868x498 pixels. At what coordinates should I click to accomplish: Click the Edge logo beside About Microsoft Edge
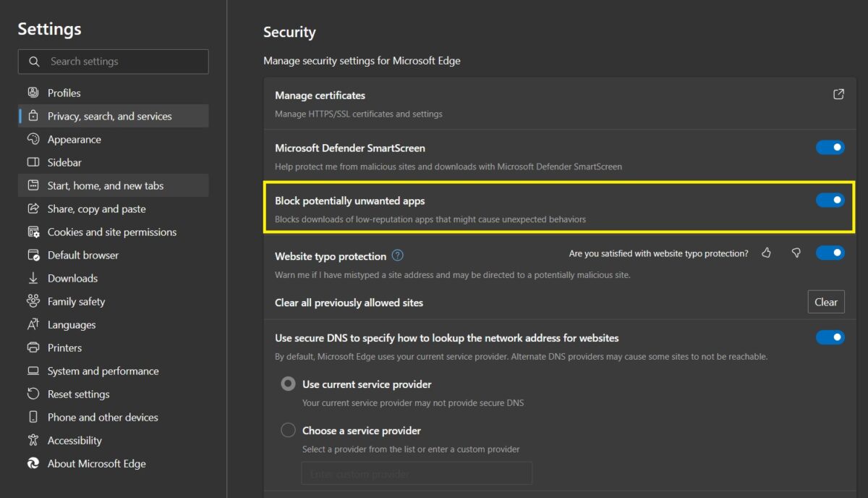pyautogui.click(x=33, y=463)
